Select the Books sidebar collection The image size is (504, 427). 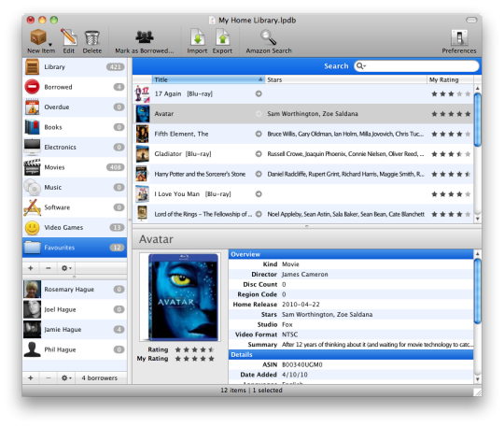tap(75, 127)
